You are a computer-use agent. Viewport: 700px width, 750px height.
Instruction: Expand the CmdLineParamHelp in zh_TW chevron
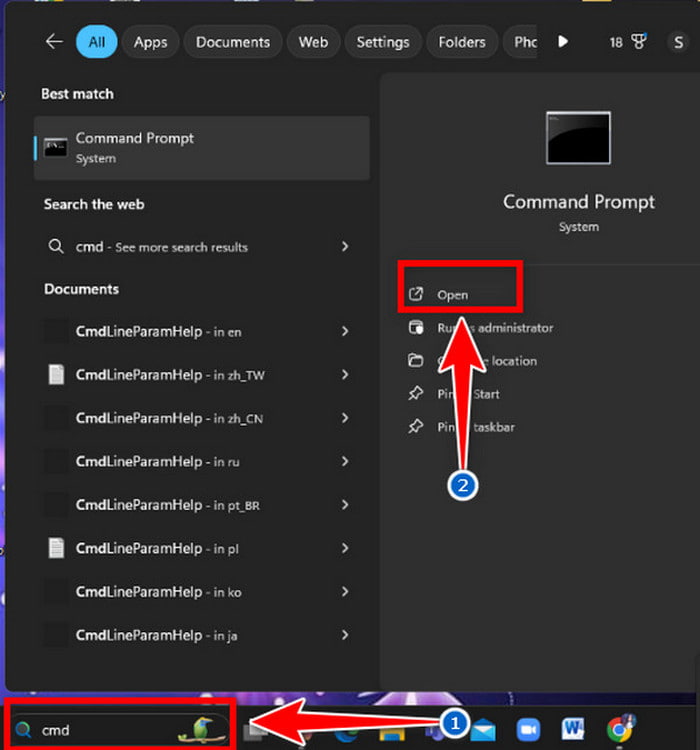345,375
